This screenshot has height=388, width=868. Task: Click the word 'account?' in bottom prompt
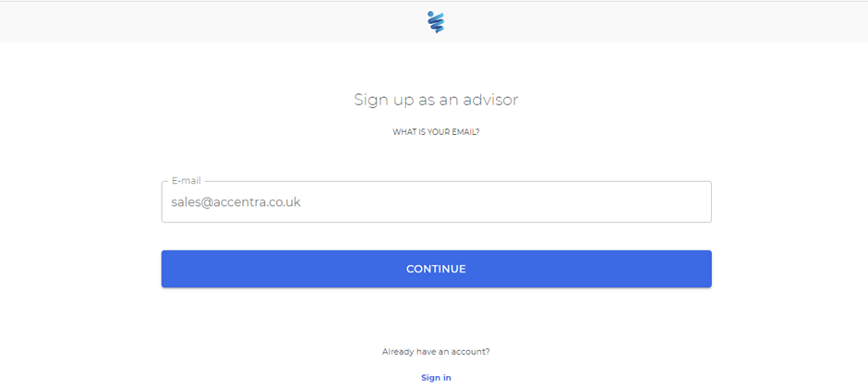pos(473,351)
